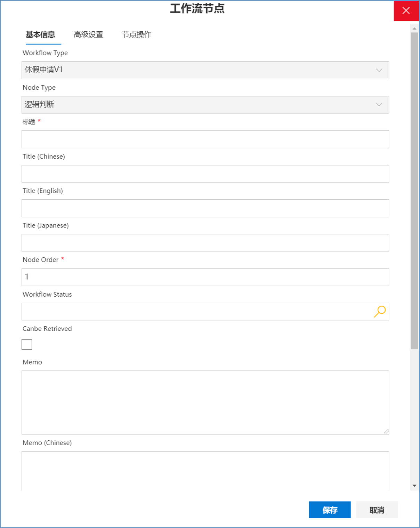Viewport: 420px width, 528px height.
Task: Click the Workflow Status search magnifier icon
Action: [380, 311]
